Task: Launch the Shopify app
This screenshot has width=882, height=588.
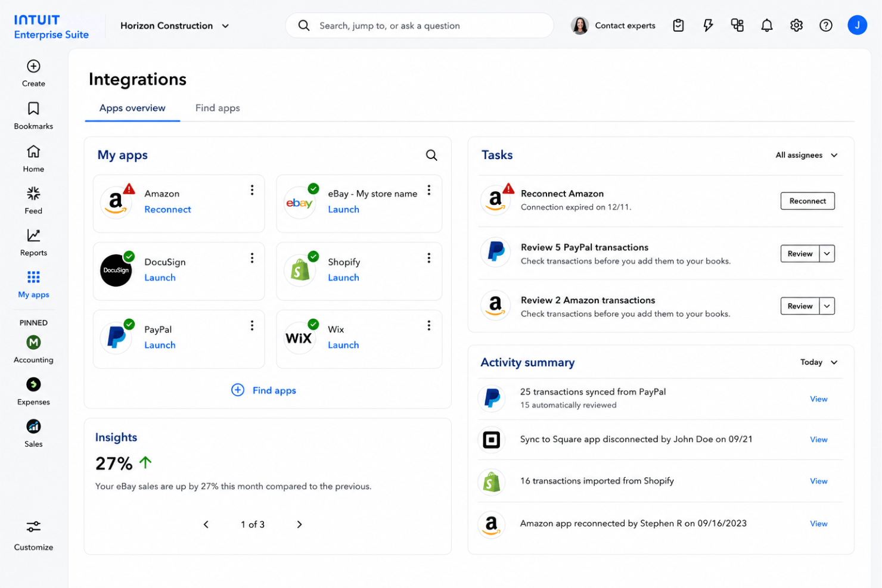Action: coord(343,278)
